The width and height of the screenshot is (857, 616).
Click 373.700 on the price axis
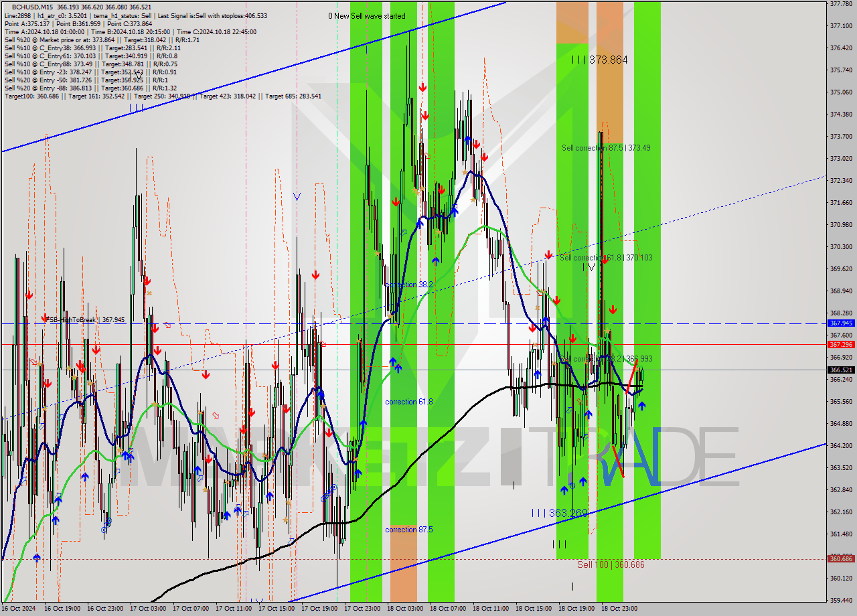[x=841, y=136]
